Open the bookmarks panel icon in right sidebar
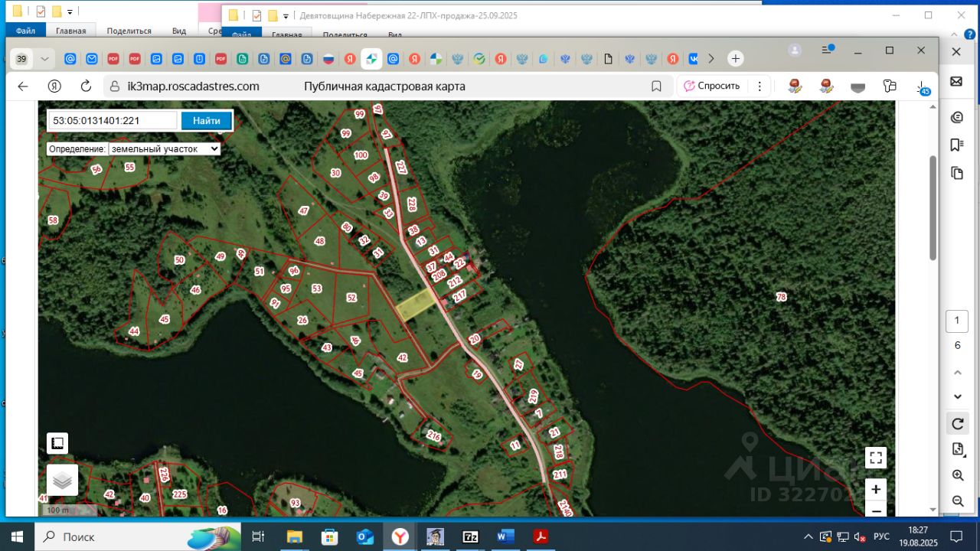Screen dimensions: 980x551 point(956,145)
